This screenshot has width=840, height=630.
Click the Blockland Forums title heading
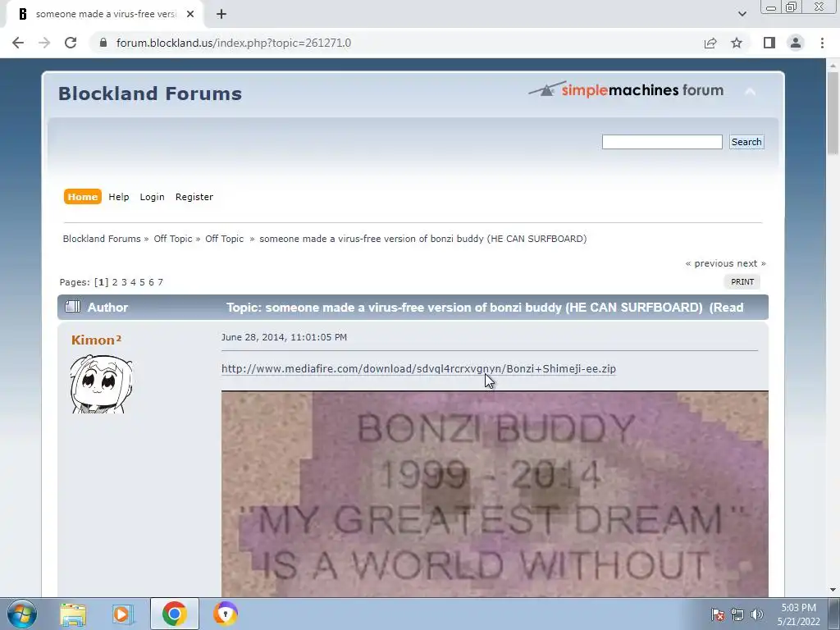point(150,94)
